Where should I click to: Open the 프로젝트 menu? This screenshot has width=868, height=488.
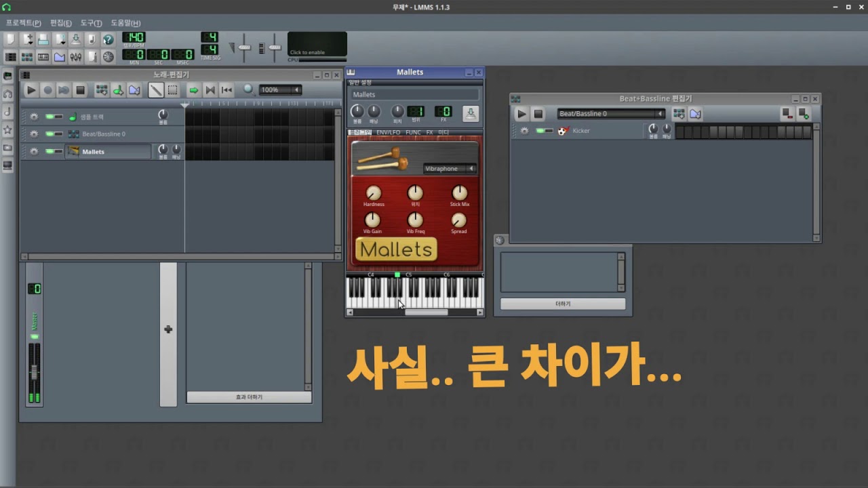(x=24, y=23)
